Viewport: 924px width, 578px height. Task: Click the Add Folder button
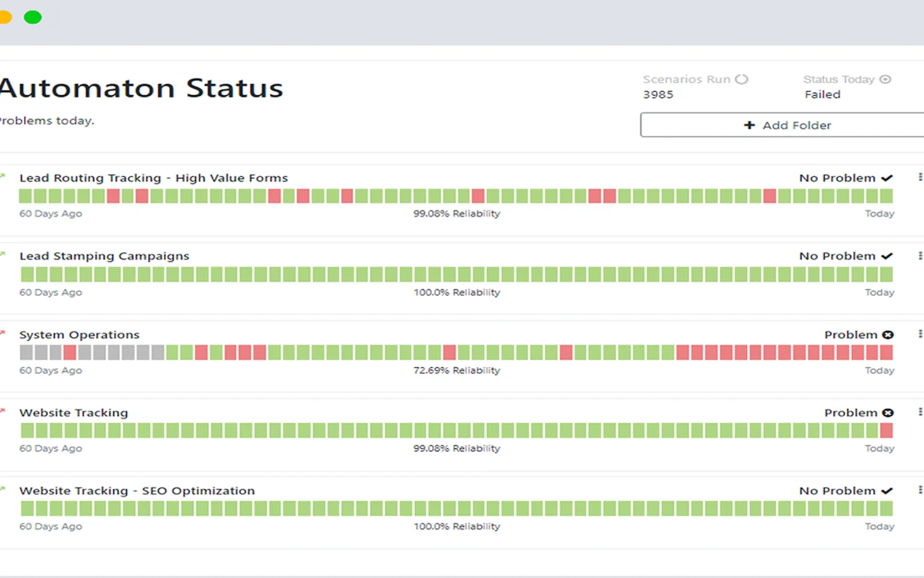tap(783, 125)
